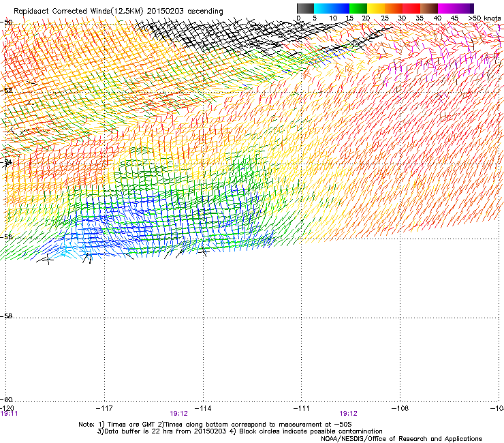Select the magenta 40-45 knots legend segment
The image size is (504, 443).
coord(447,8)
